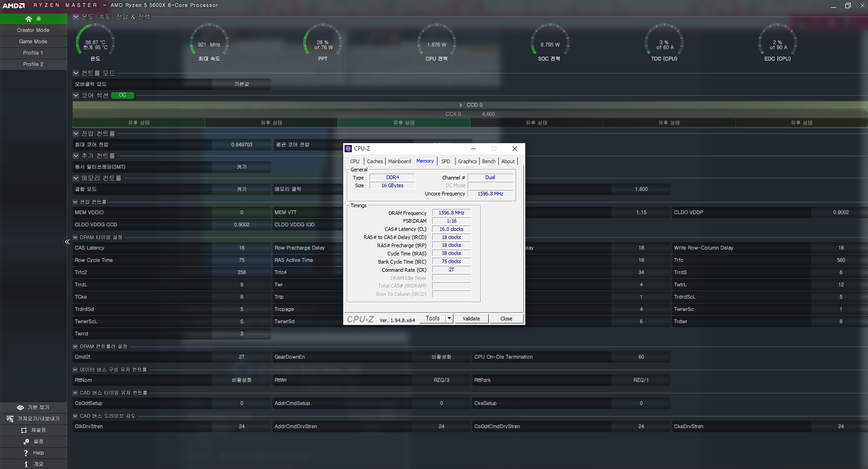Click the CAS Latency value field
The image size is (868, 469).
[241, 248]
